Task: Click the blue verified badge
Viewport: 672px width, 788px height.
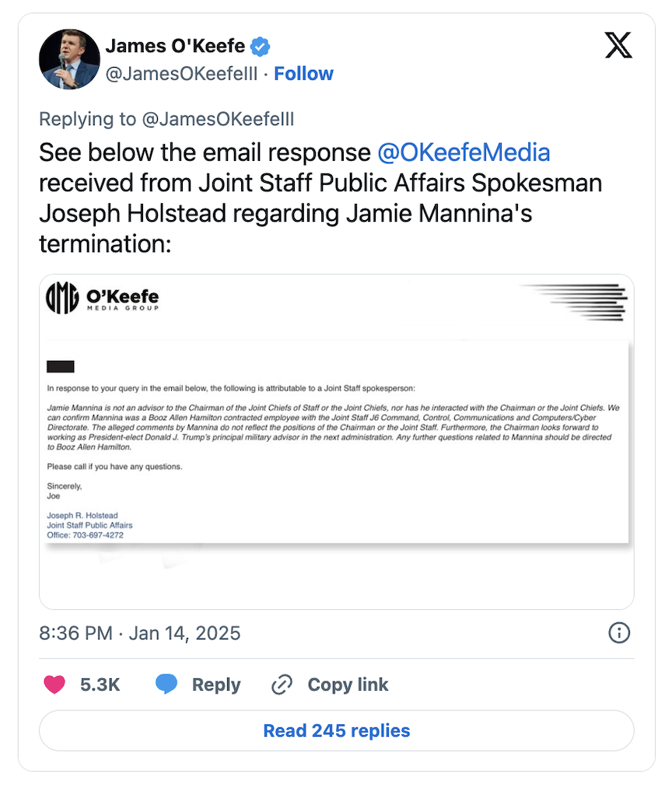Action: 260,47
